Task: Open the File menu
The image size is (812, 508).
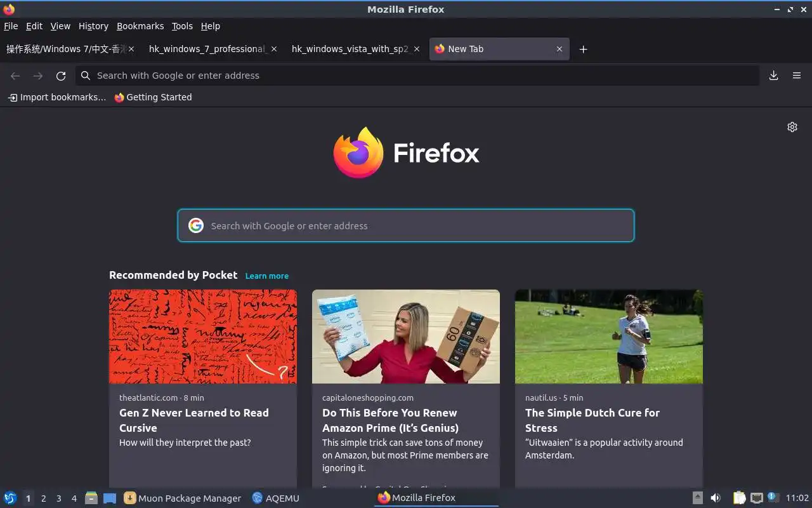Action: (x=11, y=26)
